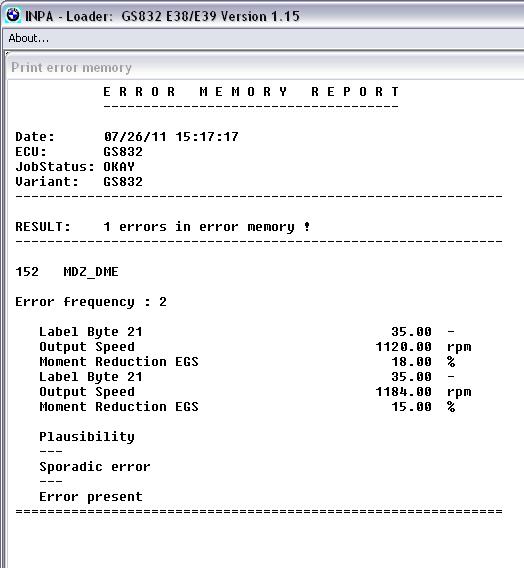This screenshot has width=524, height=568.
Task: Click the Date: label
Action: click(x=35, y=137)
